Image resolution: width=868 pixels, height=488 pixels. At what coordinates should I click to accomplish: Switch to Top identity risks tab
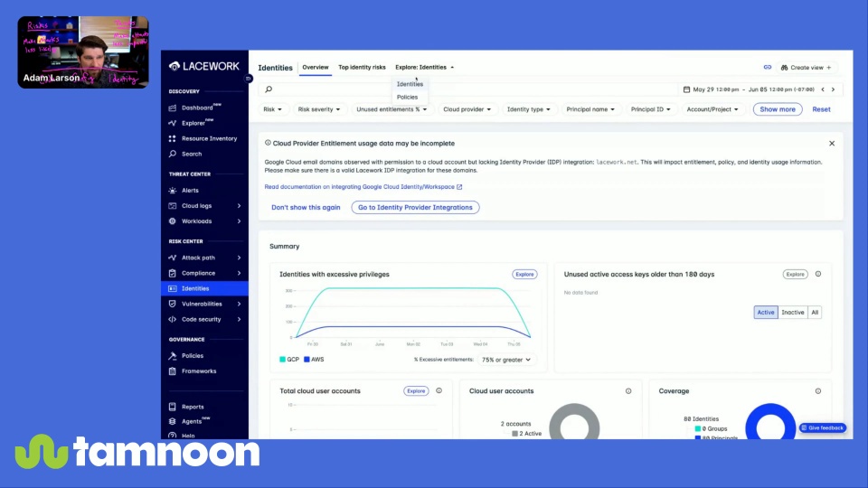click(x=362, y=68)
